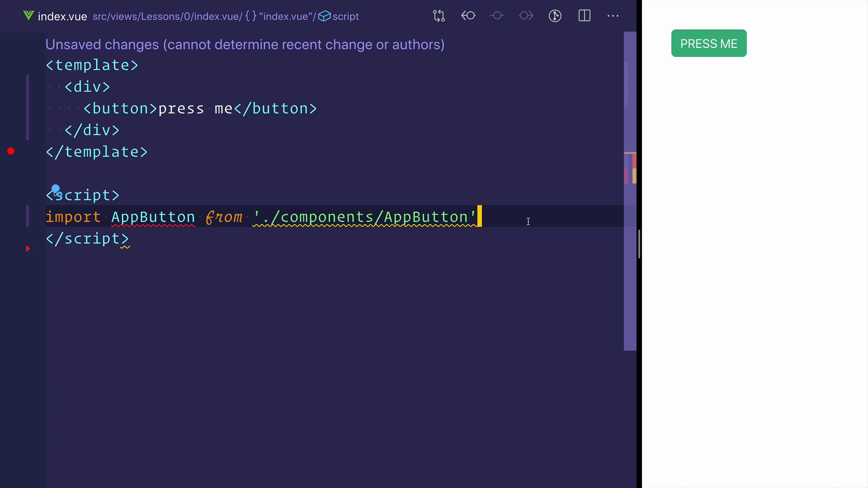This screenshot has height=488, width=868.
Task: Click the error marker in the overview ruler
Action: pos(634,160)
